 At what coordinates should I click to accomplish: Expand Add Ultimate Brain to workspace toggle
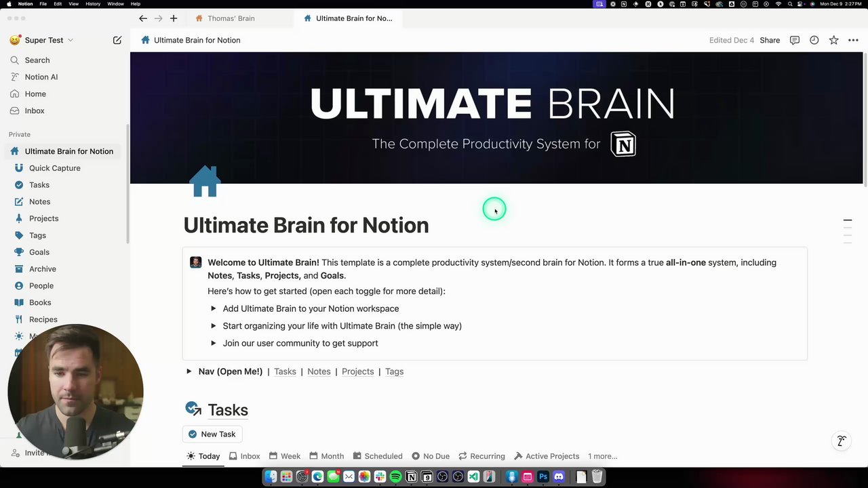213,308
